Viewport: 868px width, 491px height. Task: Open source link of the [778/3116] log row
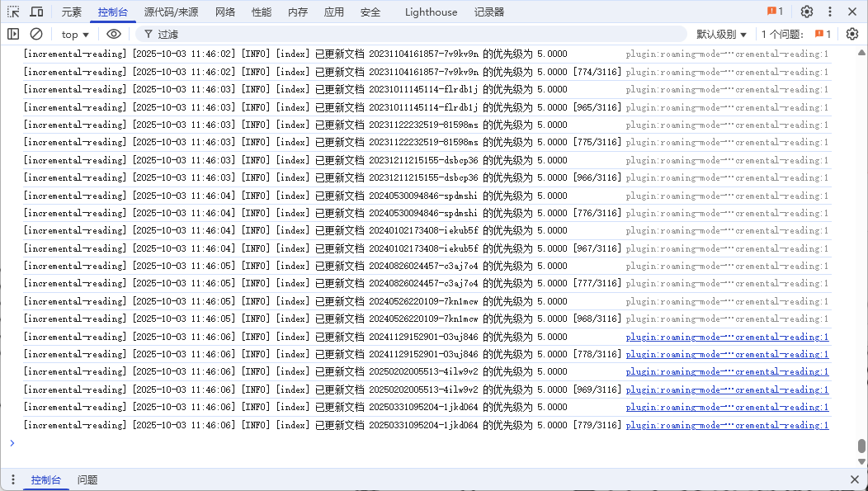pyautogui.click(x=728, y=354)
